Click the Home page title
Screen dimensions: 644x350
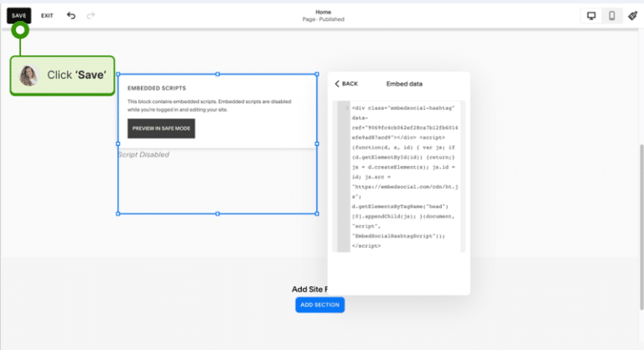coord(323,12)
